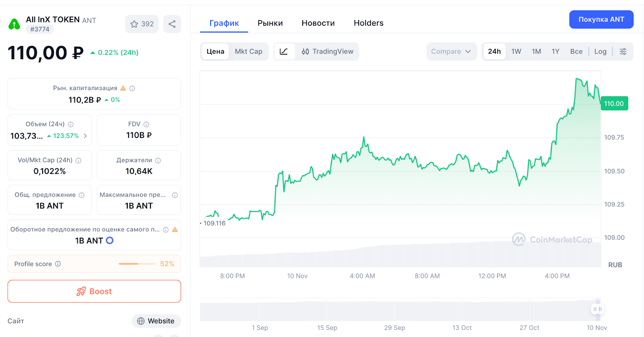Open the Новости tab
Image resolution: width=644 pixels, height=337 pixels.
click(318, 23)
